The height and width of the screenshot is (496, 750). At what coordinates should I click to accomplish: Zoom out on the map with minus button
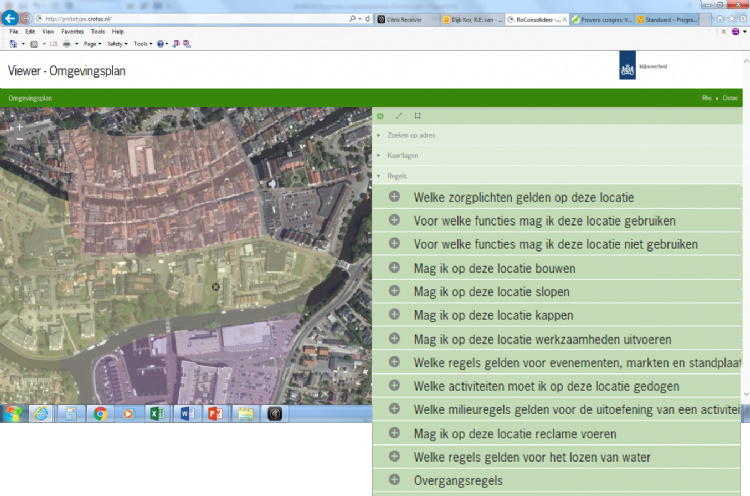click(19, 140)
